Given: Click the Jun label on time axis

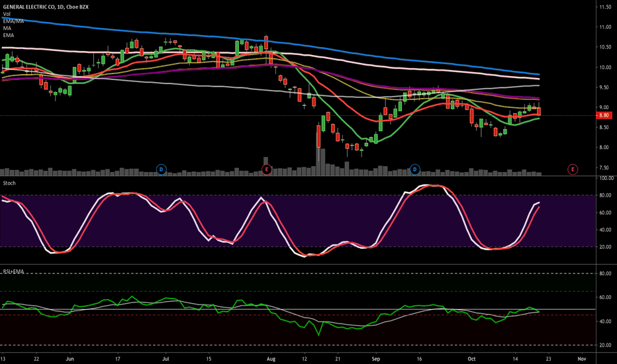Looking at the screenshot, I should (70, 359).
